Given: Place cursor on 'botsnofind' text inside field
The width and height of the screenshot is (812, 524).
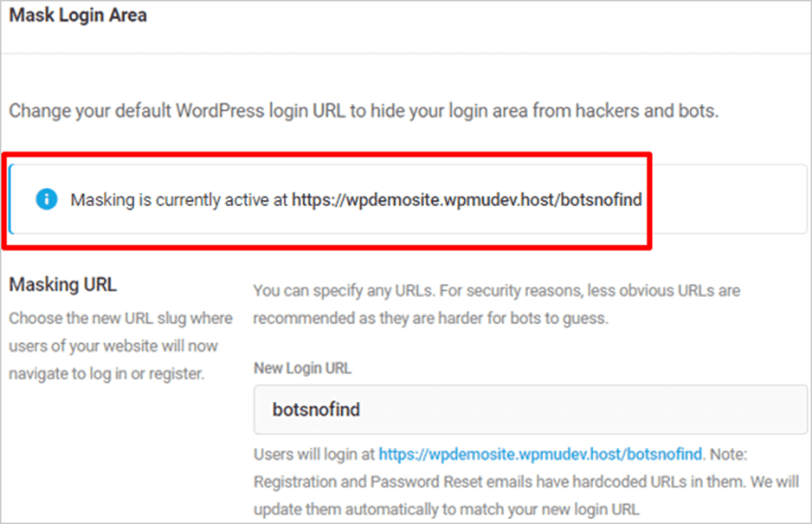Looking at the screenshot, I should [x=316, y=410].
